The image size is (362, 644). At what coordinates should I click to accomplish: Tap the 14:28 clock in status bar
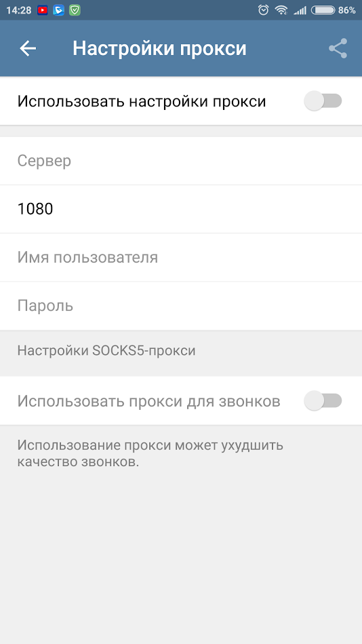[x=19, y=10]
